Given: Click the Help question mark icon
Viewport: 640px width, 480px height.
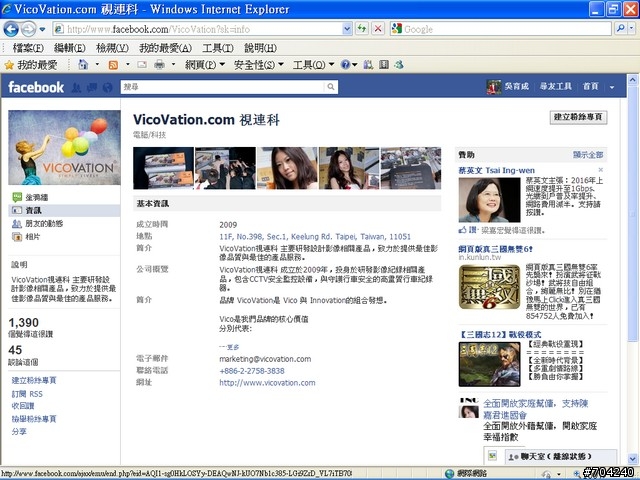Looking at the screenshot, I should coord(345,64).
